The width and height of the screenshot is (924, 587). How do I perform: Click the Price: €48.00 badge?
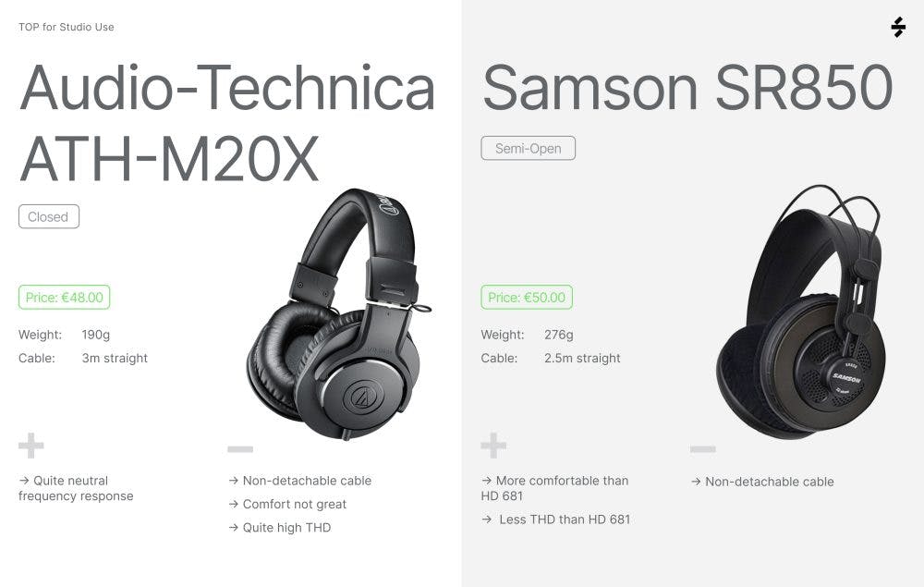click(x=65, y=298)
